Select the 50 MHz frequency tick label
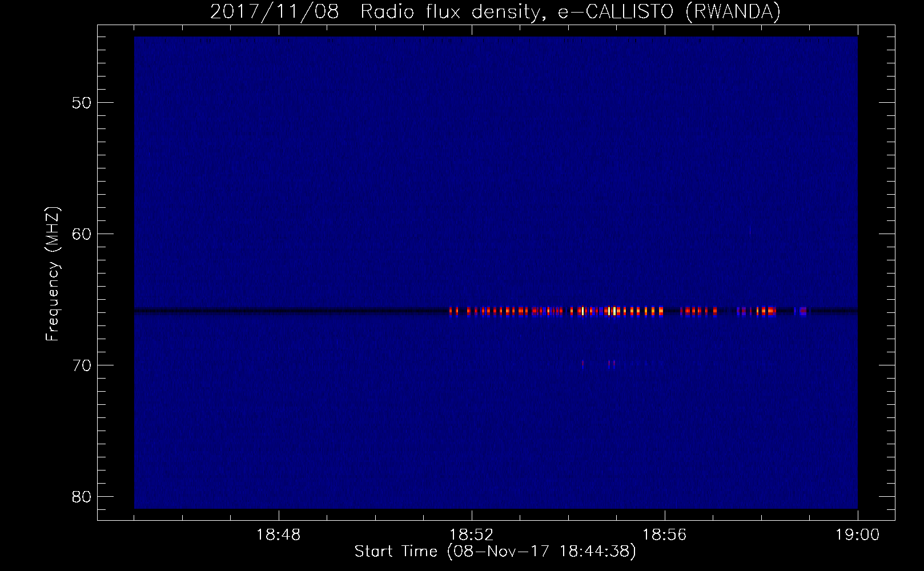The width and height of the screenshot is (924, 571). coord(82,103)
